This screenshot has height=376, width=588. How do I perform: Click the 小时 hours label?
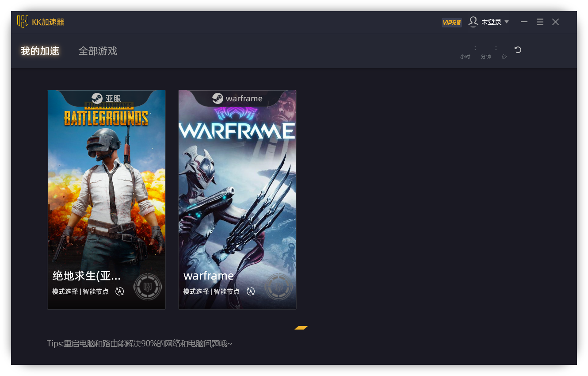click(465, 57)
